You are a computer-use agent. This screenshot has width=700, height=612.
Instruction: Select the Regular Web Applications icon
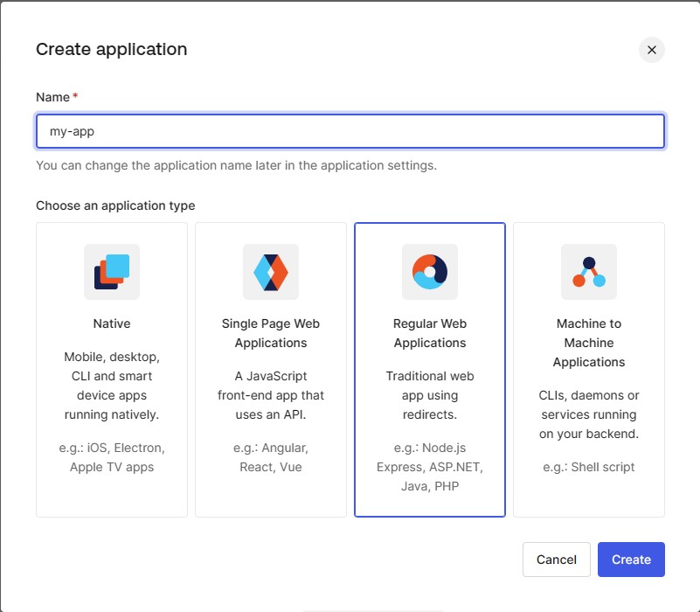(429, 272)
